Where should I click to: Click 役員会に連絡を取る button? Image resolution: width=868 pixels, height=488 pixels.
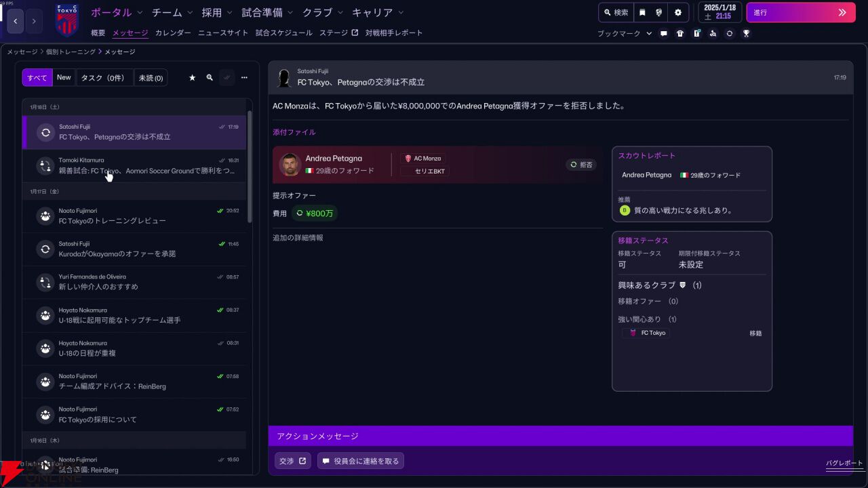point(361,461)
